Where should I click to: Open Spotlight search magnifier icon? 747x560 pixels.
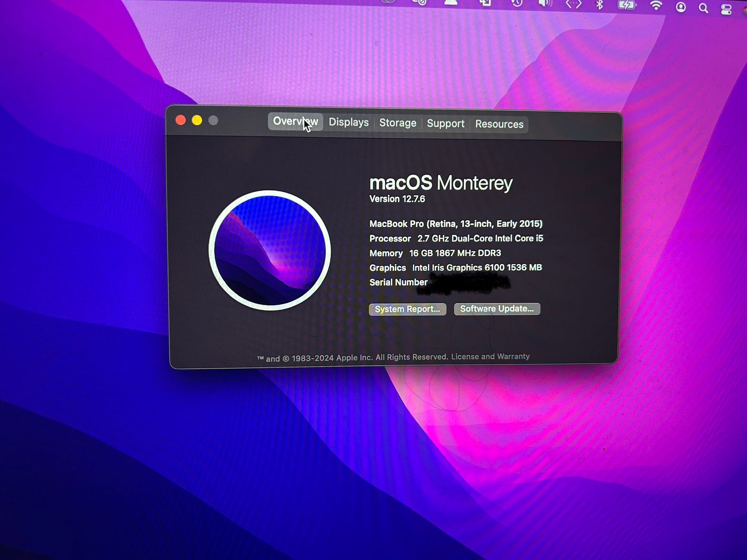[x=703, y=9]
